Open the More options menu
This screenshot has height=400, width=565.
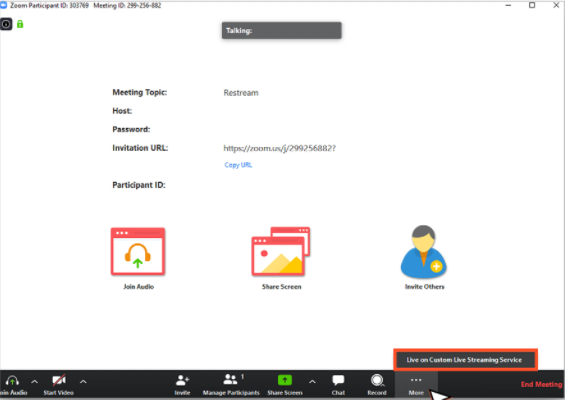click(x=416, y=385)
